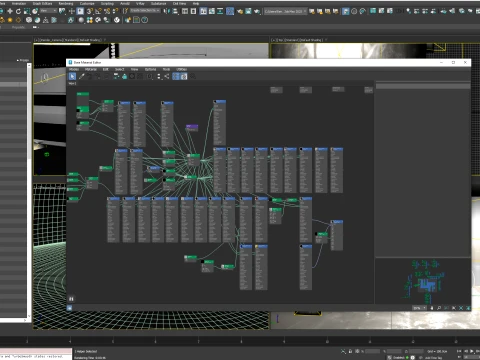Click the gray sphere icon in second toolbar row

point(81,20)
